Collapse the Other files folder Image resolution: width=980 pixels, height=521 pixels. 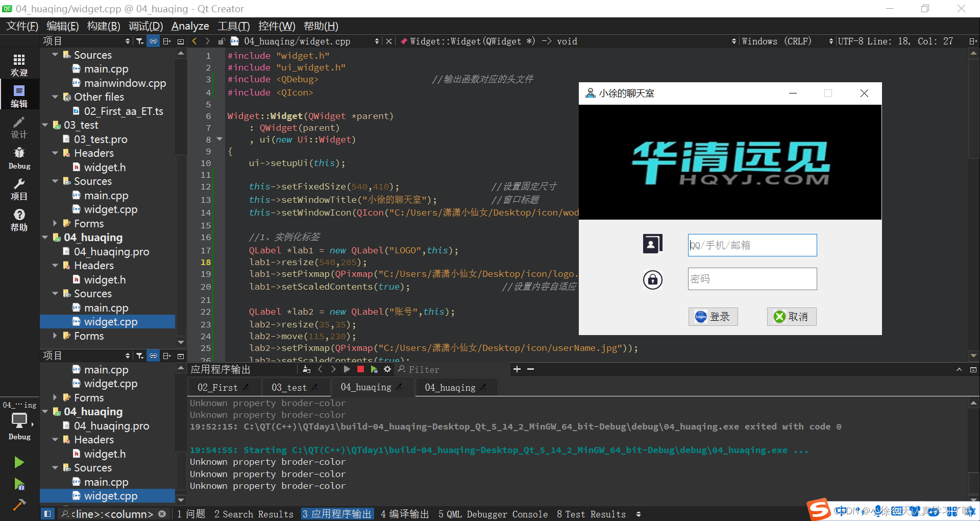[x=55, y=97]
